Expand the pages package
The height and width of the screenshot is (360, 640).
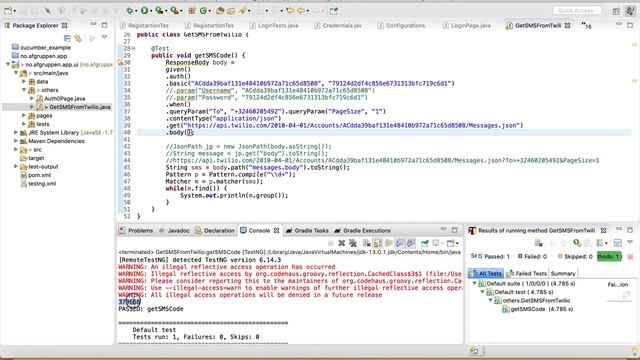tap(24, 116)
